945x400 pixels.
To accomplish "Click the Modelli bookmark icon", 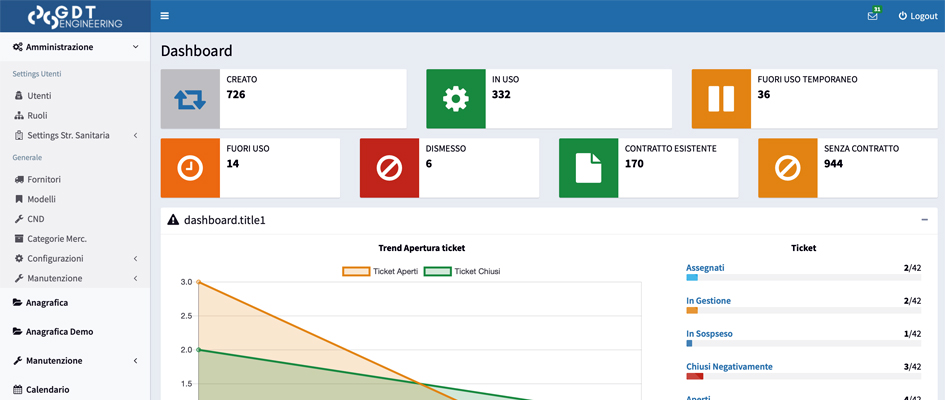I will click(18, 199).
